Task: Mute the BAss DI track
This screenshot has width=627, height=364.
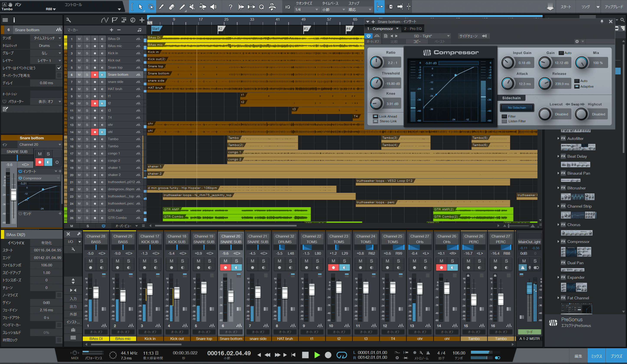Action: [79, 39]
